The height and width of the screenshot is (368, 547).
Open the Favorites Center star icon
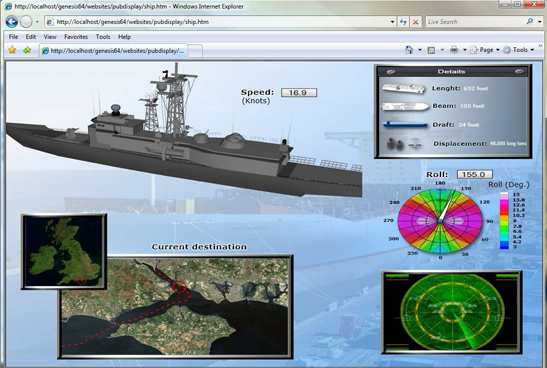coord(12,50)
